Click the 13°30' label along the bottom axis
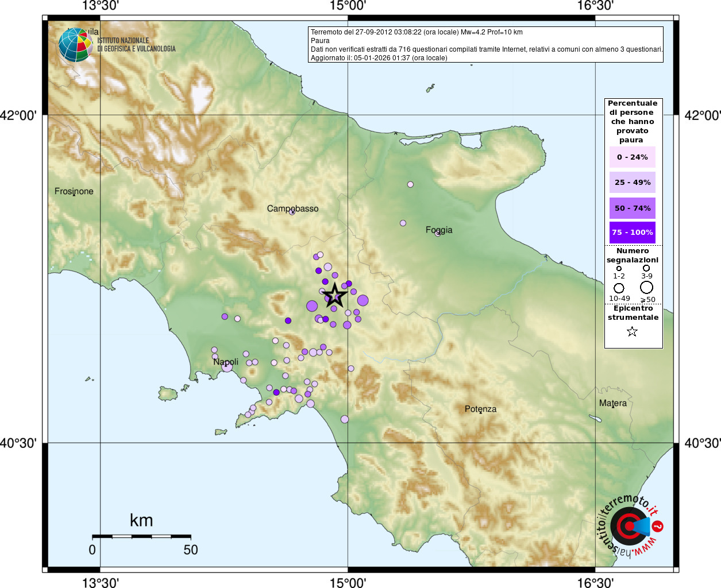This screenshot has height=588, width=721. click(101, 583)
